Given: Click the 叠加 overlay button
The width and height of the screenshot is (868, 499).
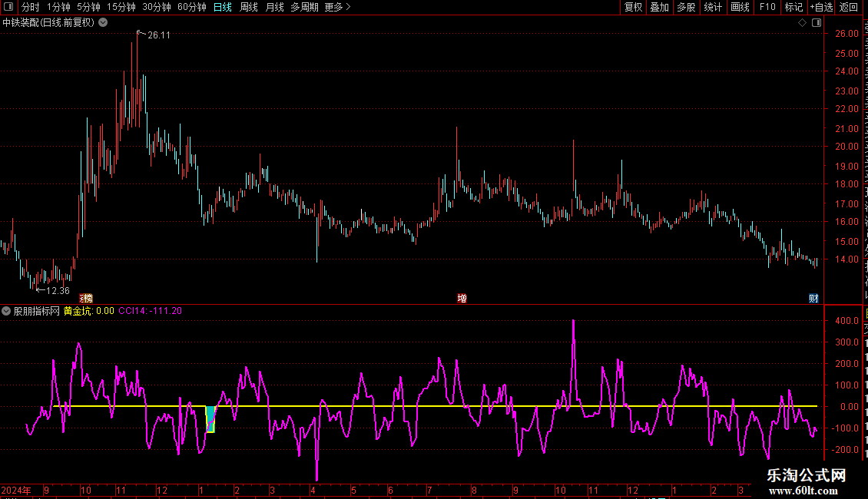Looking at the screenshot, I should [659, 7].
